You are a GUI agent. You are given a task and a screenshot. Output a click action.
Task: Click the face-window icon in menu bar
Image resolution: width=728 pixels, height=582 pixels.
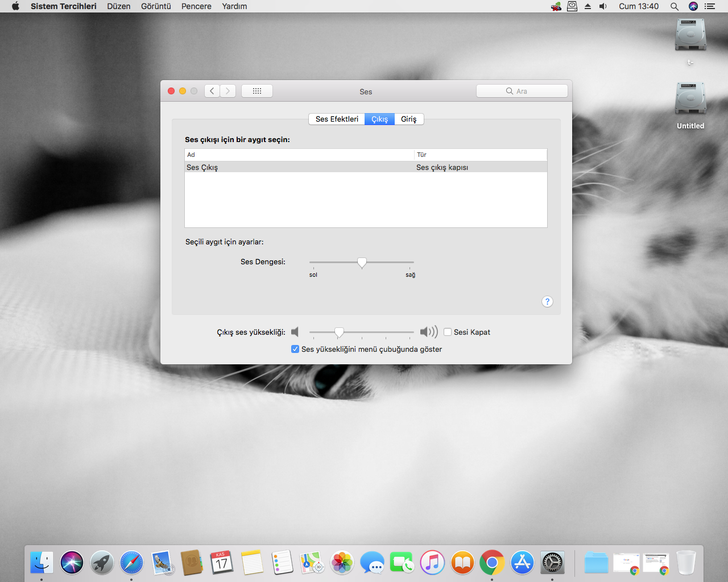572,6
